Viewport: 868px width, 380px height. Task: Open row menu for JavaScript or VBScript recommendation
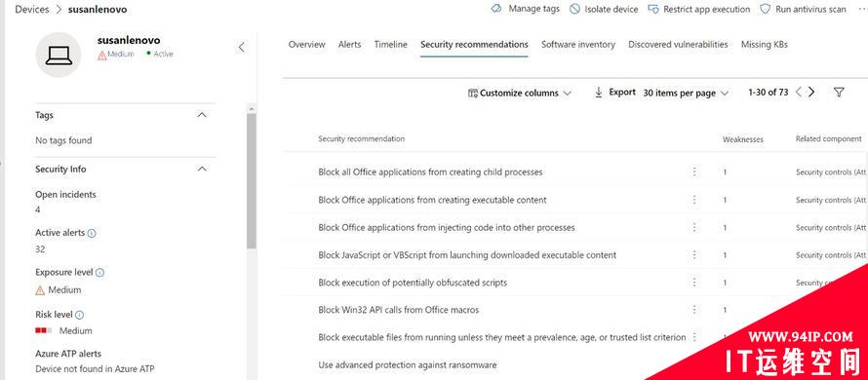[694, 255]
